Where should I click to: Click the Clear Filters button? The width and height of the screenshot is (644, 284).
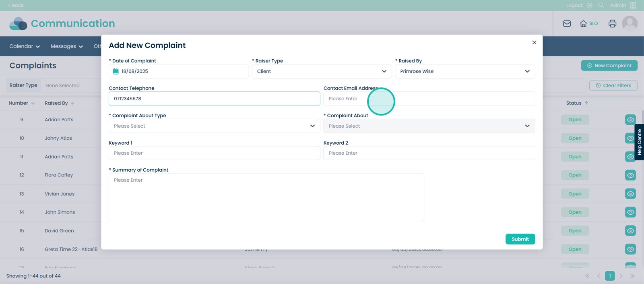[x=613, y=85]
